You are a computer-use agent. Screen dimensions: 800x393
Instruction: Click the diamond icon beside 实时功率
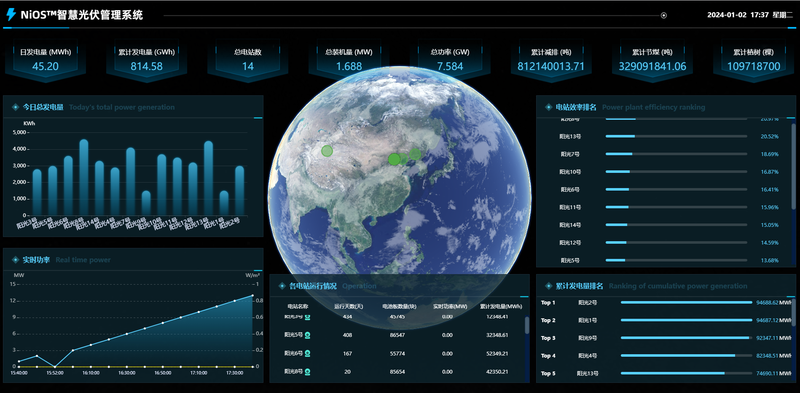(x=15, y=260)
